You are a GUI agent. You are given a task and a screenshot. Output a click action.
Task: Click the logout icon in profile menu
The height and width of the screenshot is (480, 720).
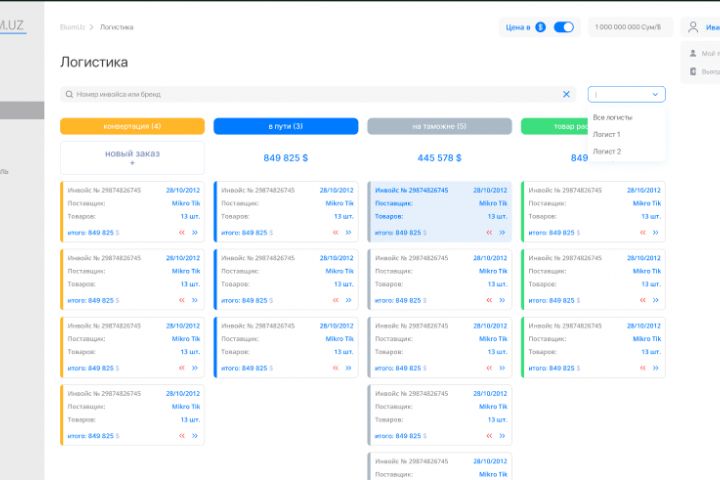click(x=693, y=71)
